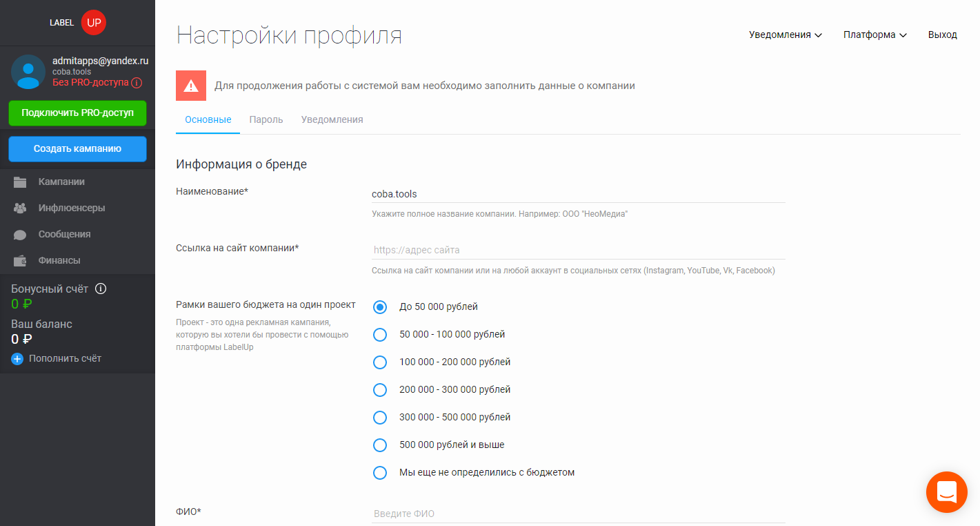Click the Создать кампанию button

(x=77, y=148)
